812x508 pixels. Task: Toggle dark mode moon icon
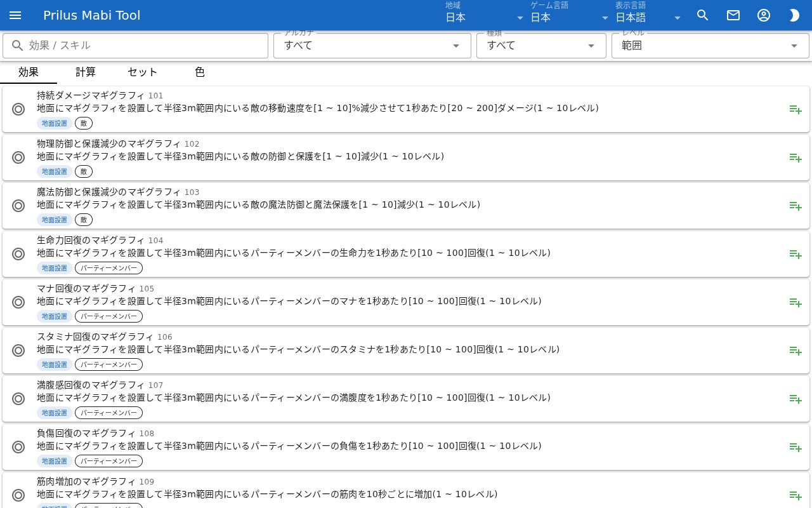(x=794, y=15)
